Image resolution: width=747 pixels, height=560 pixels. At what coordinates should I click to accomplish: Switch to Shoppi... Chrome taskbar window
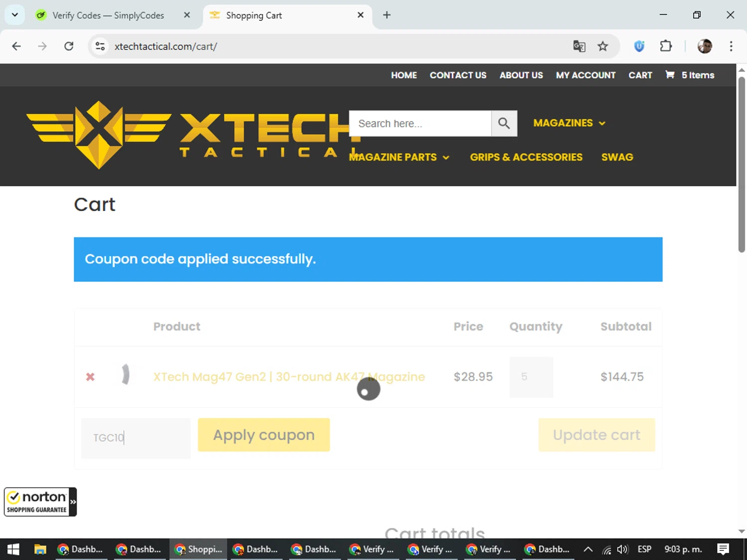(199, 549)
